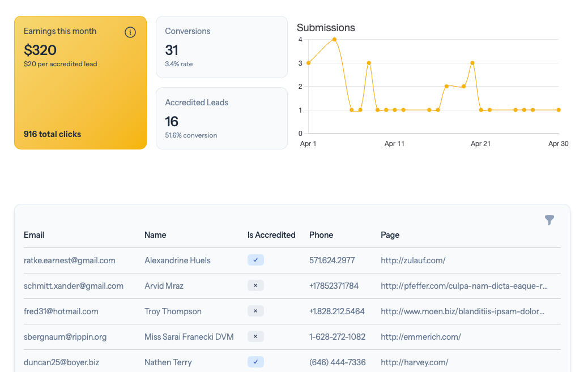Click the X badge for Troy Thompson
Image resolution: width=588 pixels, height=372 pixels.
(x=255, y=311)
